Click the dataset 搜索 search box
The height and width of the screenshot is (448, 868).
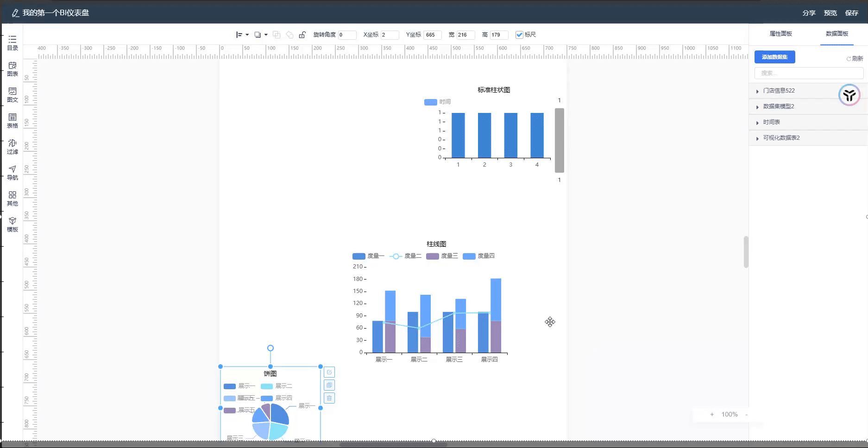tap(809, 73)
